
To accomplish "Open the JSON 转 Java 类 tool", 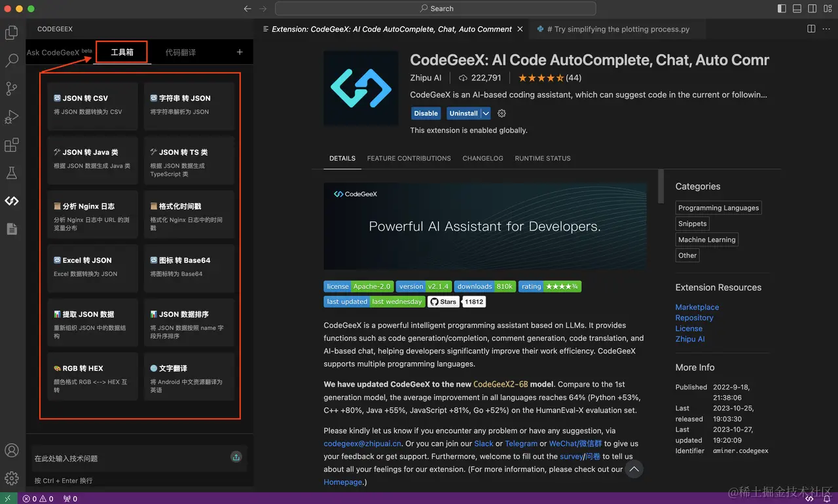I will [92, 160].
